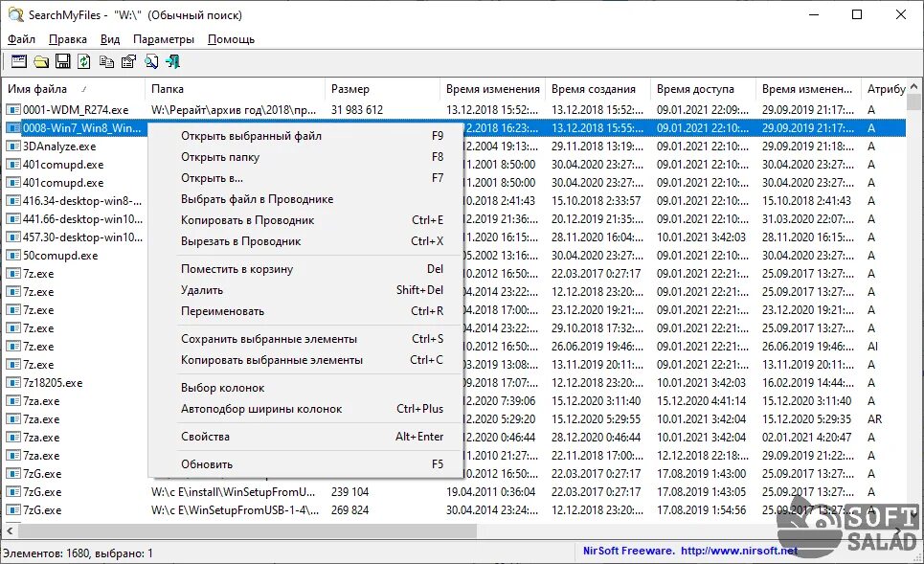Image resolution: width=924 pixels, height=564 pixels.
Task: Choose Вырезать в Проводник
Action: (304, 241)
